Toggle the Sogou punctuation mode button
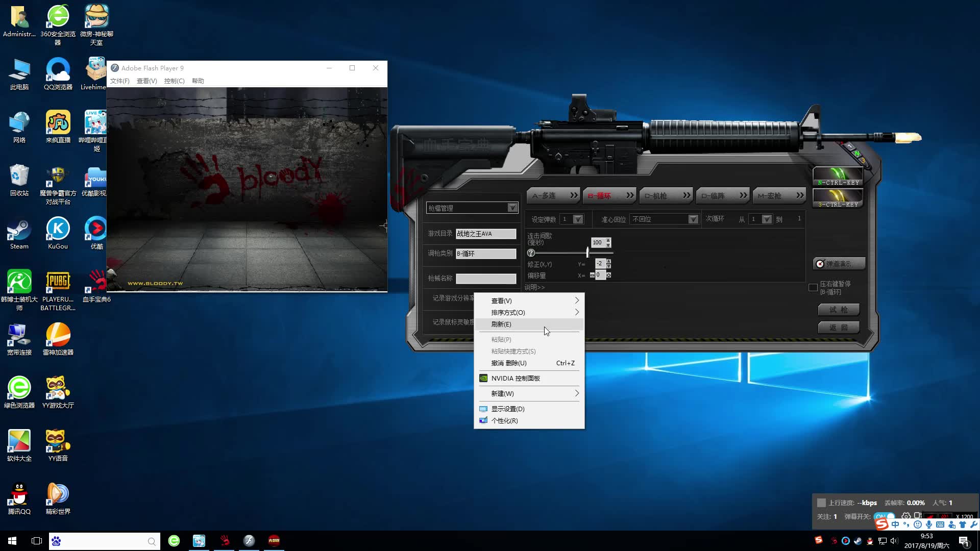 (x=906, y=524)
